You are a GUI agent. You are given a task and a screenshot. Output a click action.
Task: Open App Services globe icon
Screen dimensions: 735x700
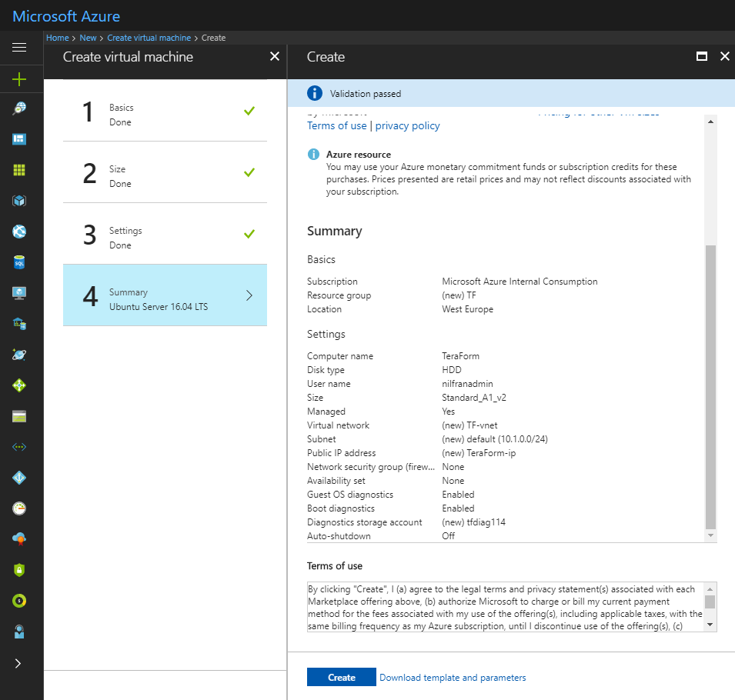click(x=19, y=232)
